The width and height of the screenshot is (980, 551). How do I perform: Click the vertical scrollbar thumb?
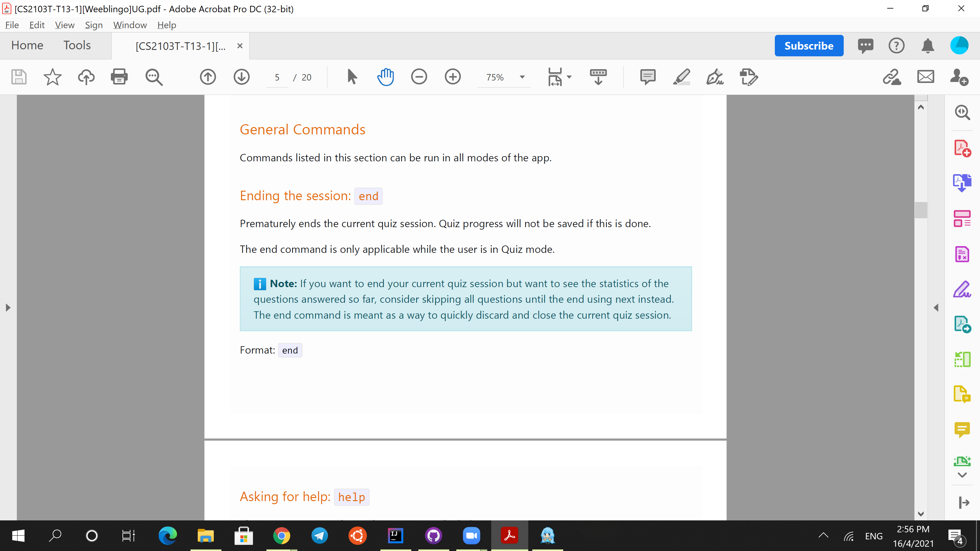pos(921,210)
